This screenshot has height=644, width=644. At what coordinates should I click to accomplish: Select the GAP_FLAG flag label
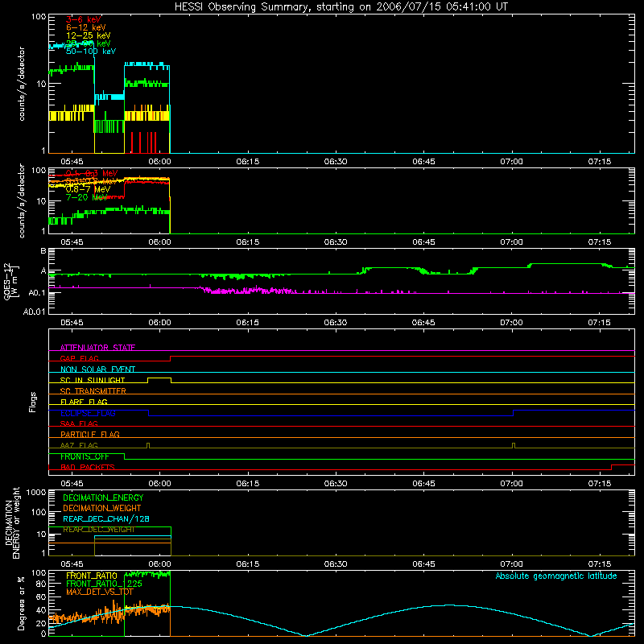(x=79, y=358)
